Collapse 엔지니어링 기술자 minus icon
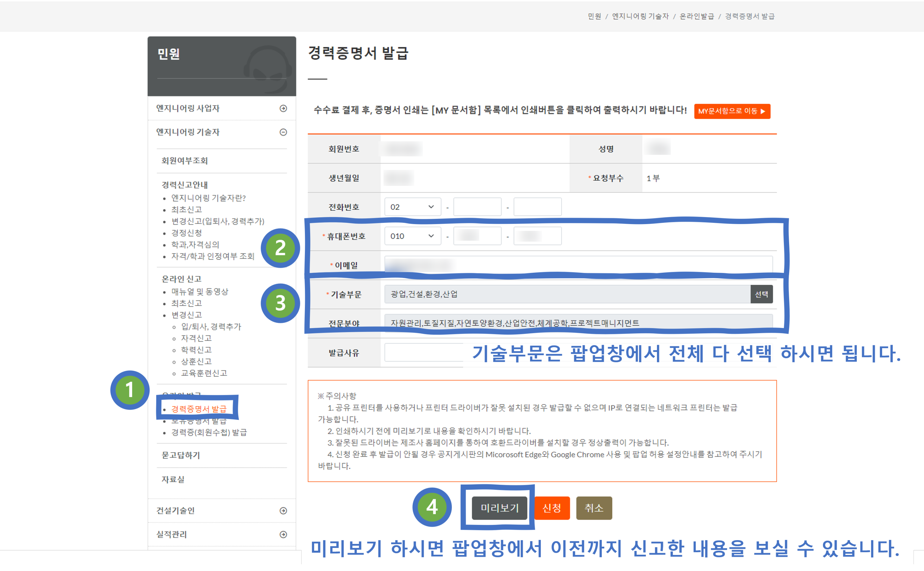924x571 pixels. pyautogui.click(x=283, y=132)
